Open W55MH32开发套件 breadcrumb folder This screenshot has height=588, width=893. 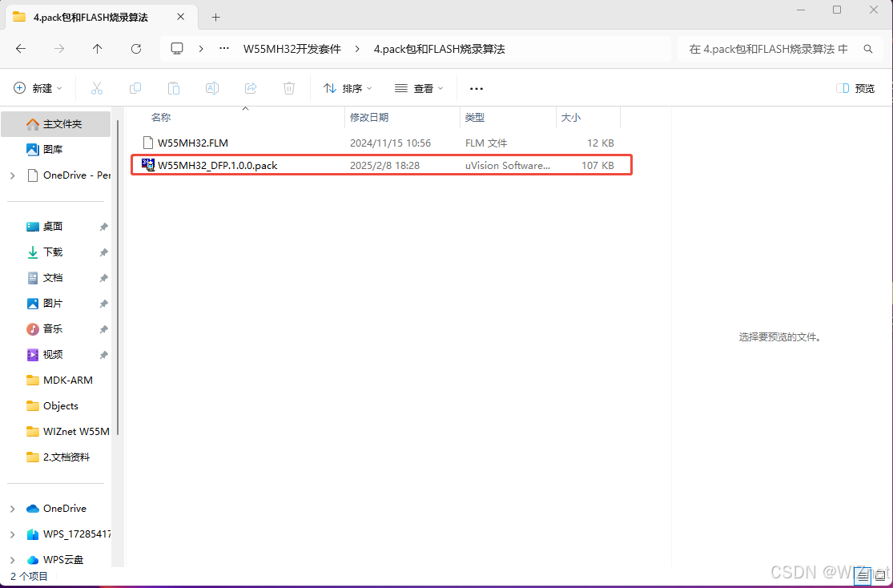[292, 49]
